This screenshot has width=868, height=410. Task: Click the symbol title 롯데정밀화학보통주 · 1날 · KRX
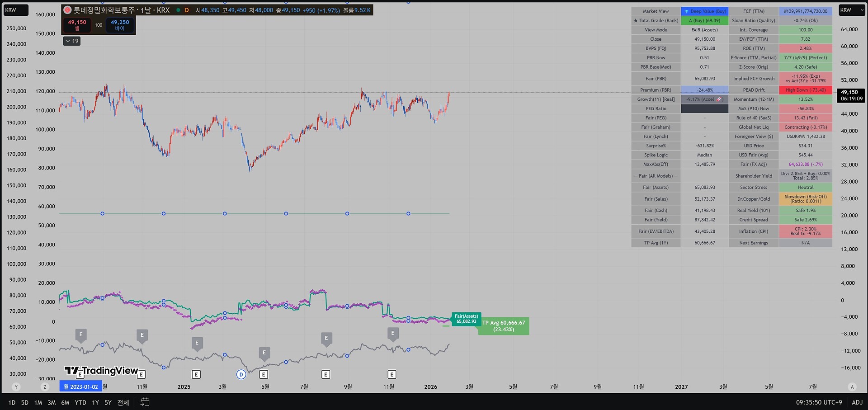tap(122, 10)
